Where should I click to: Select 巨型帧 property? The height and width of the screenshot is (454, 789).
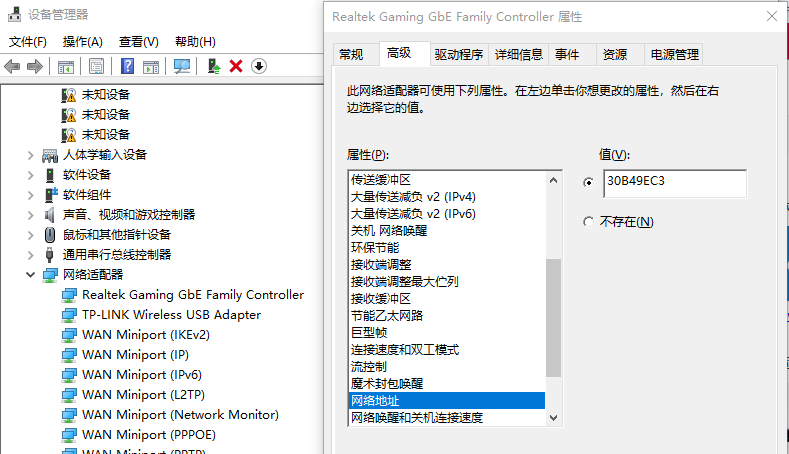tap(369, 333)
